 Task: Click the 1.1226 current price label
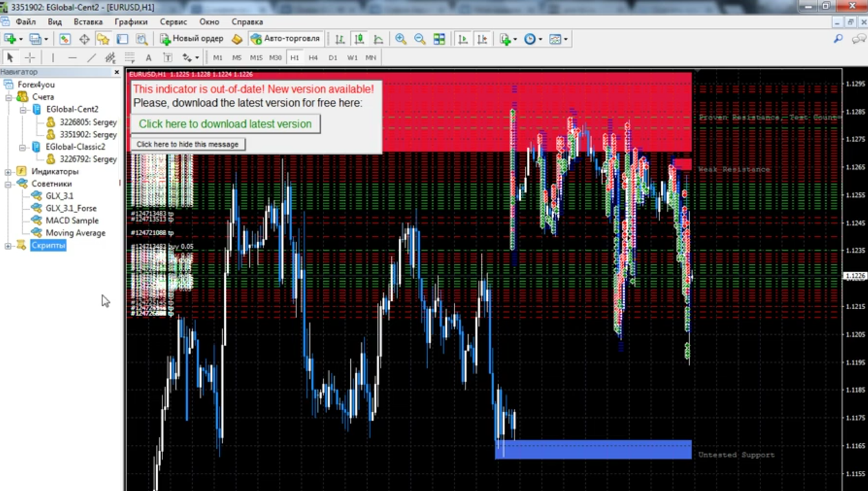pyautogui.click(x=855, y=276)
